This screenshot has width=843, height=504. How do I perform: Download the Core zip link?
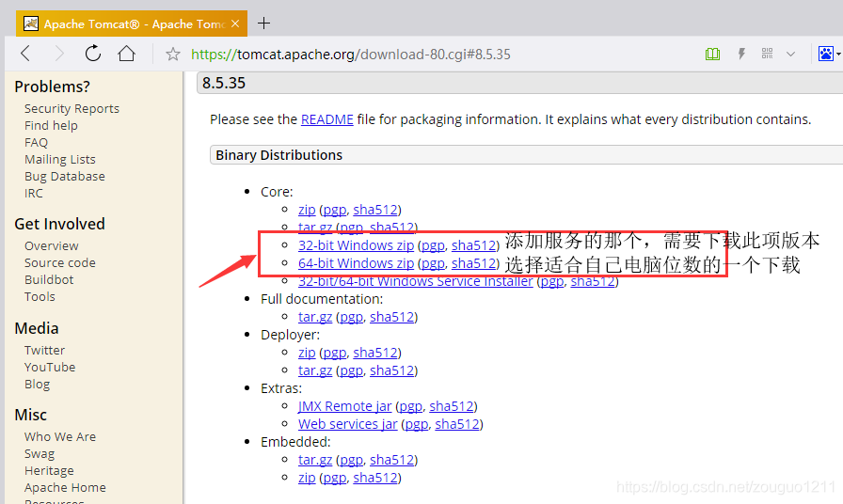307,210
